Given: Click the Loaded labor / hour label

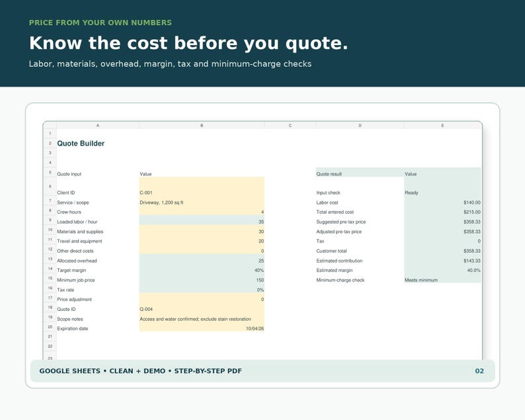Looking at the screenshot, I should point(77,222).
